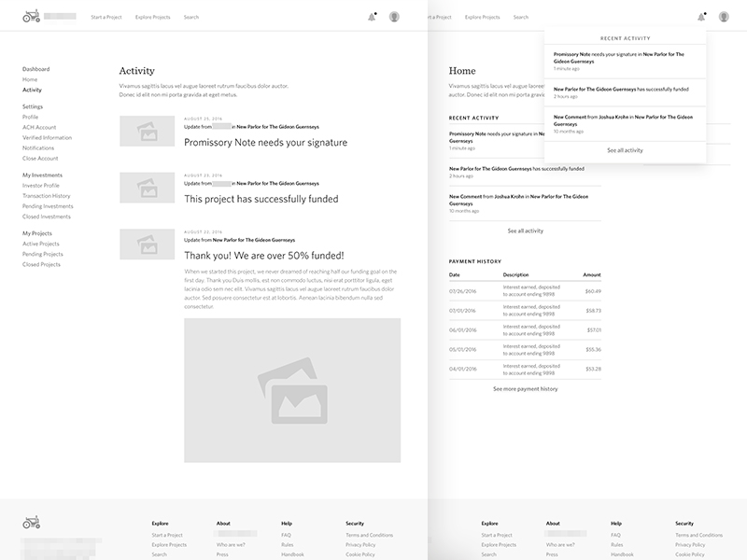747x560 pixels.
Task: Click image placeholder beside 'This project has successfully funded'
Action: 147,188
